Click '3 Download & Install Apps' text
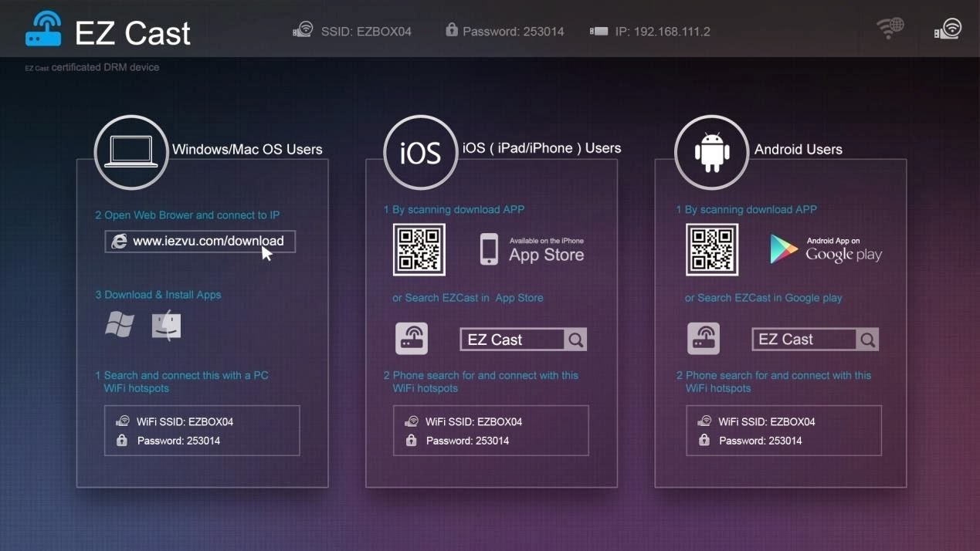Screen dimensions: 980x551 coord(158,295)
